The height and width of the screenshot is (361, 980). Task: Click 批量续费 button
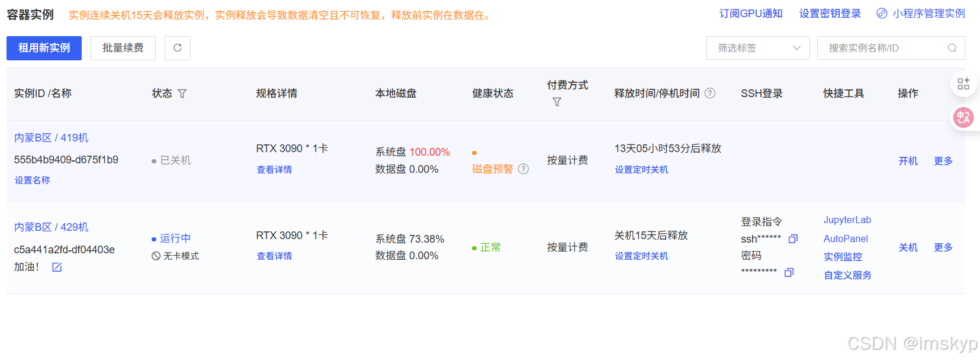pos(123,48)
